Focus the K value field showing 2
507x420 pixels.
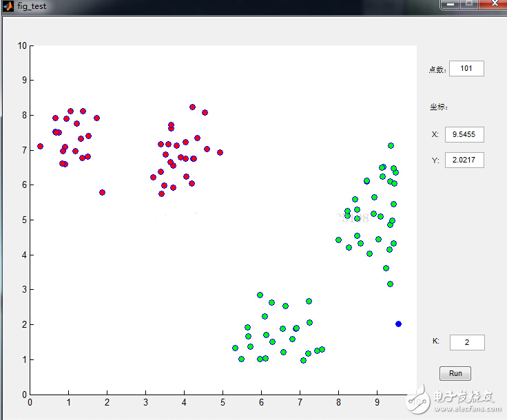467,342
